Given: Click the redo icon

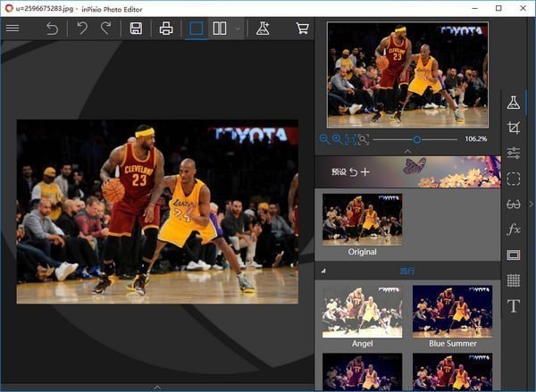Looking at the screenshot, I should coord(105,28).
